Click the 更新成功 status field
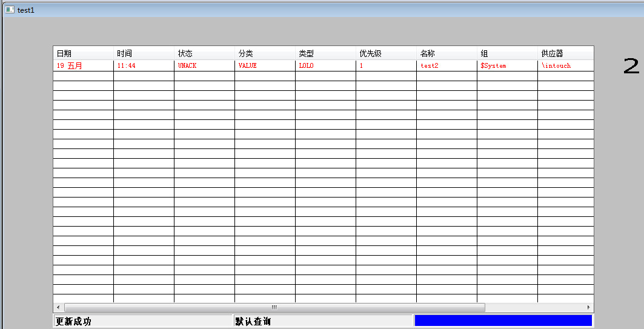The height and width of the screenshot is (329, 644). pyautogui.click(x=143, y=321)
